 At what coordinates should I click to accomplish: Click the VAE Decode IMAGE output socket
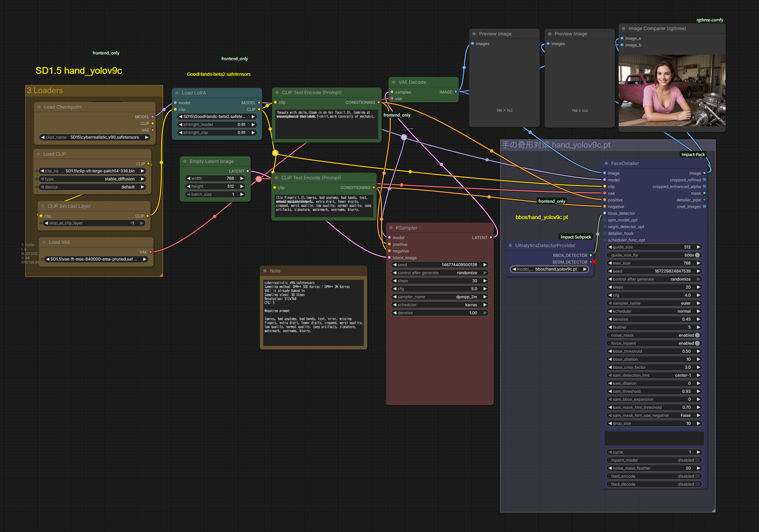coord(456,92)
